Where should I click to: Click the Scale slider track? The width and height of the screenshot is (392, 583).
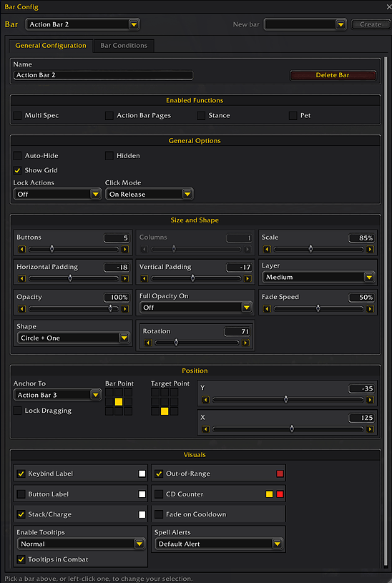coord(318,249)
